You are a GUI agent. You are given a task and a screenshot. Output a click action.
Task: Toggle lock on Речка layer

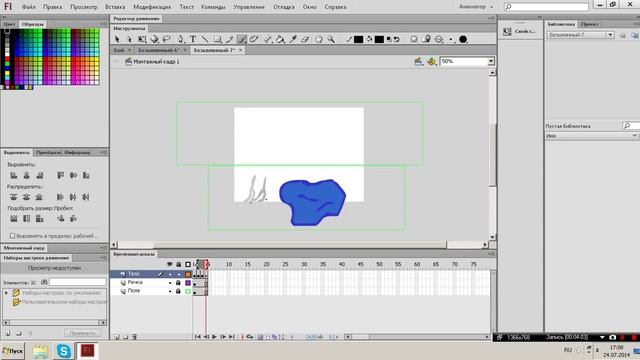click(178, 282)
